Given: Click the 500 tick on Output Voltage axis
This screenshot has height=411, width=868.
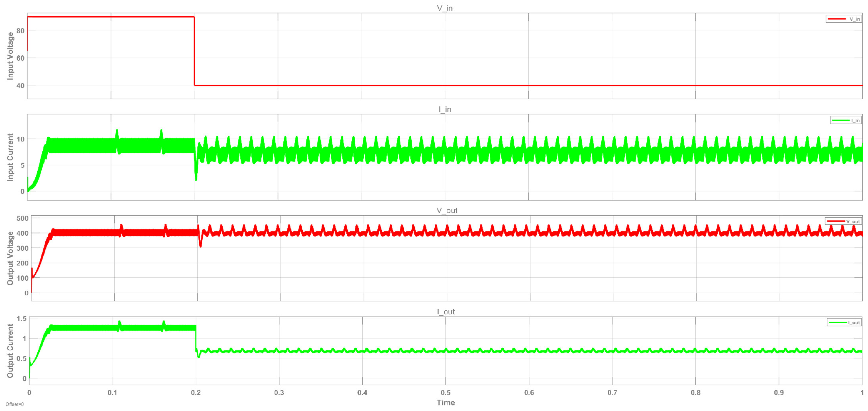Looking at the screenshot, I should (22, 218).
